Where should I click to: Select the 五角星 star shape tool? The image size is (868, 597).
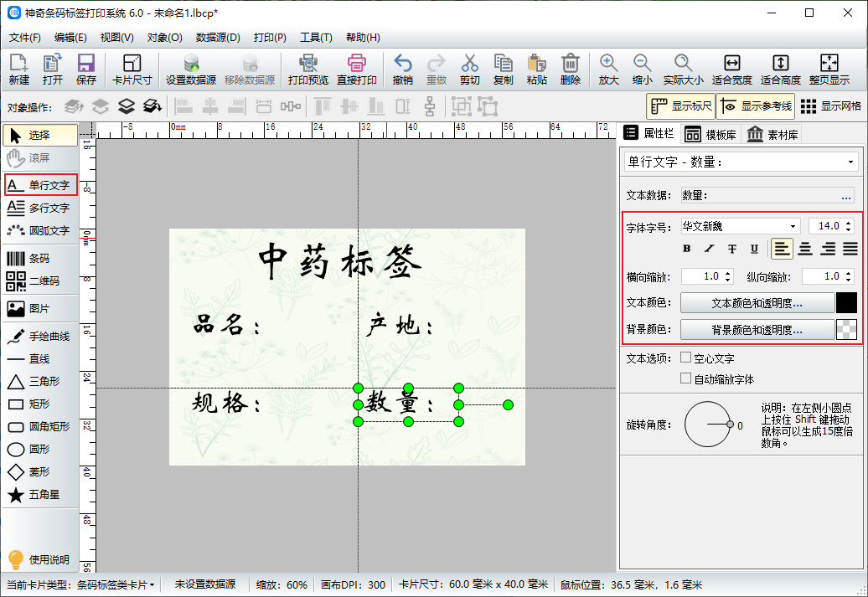(40, 495)
